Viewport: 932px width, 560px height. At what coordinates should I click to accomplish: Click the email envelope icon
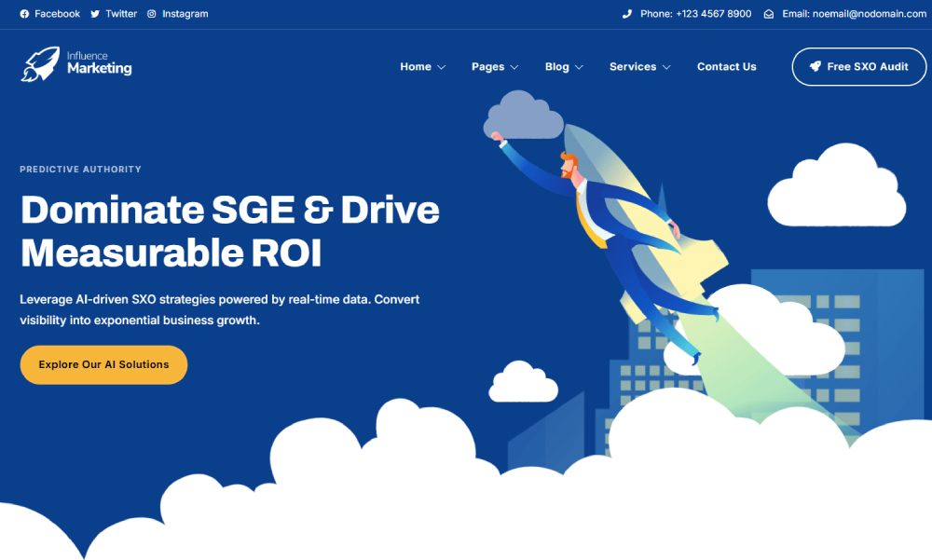tap(769, 14)
